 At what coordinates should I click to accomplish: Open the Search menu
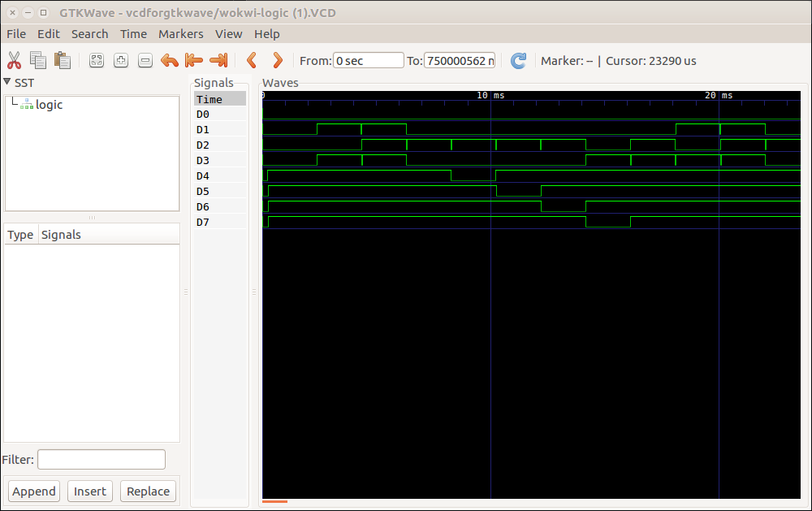89,34
